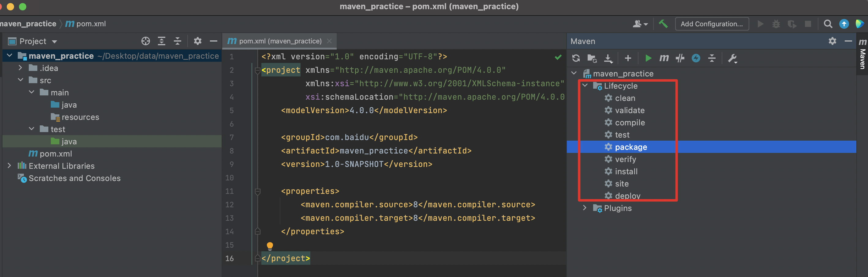The image size is (868, 277).
Task: Collapse maven_practice root in Project tree
Action: 9,56
